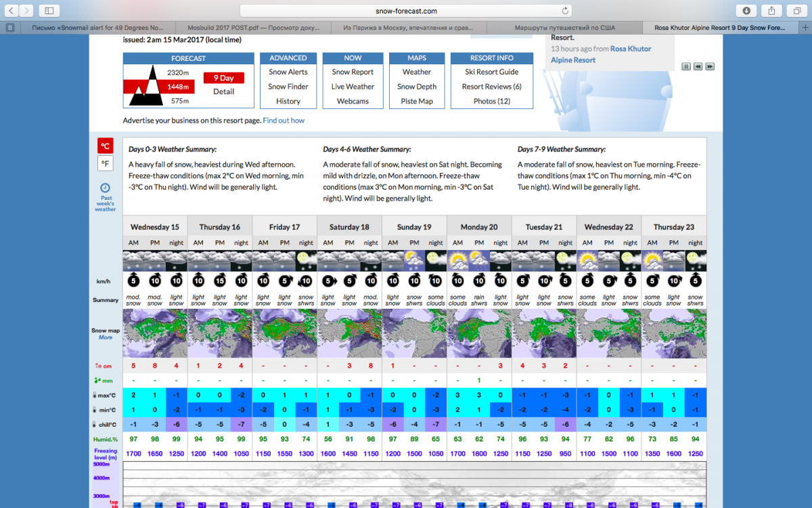This screenshot has width=812, height=508.
Task: Open the Snow Alerts link
Action: 288,72
